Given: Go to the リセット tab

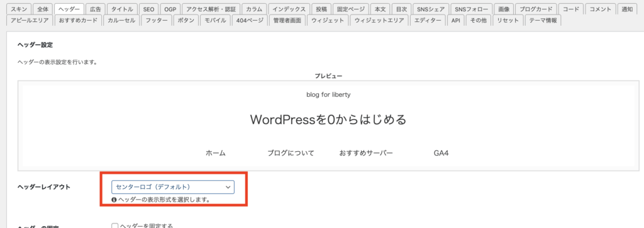Looking at the screenshot, I should pyautogui.click(x=508, y=21).
